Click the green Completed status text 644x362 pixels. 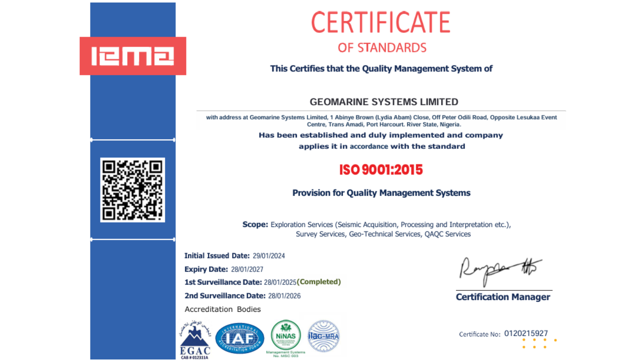tap(319, 282)
